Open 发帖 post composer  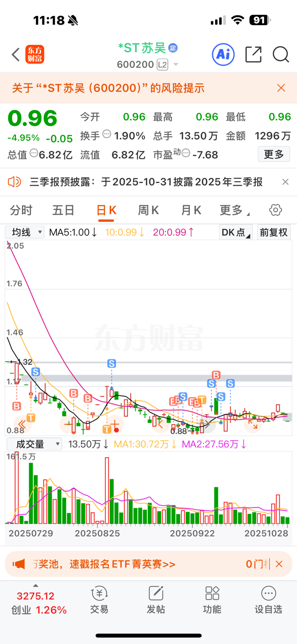156,600
